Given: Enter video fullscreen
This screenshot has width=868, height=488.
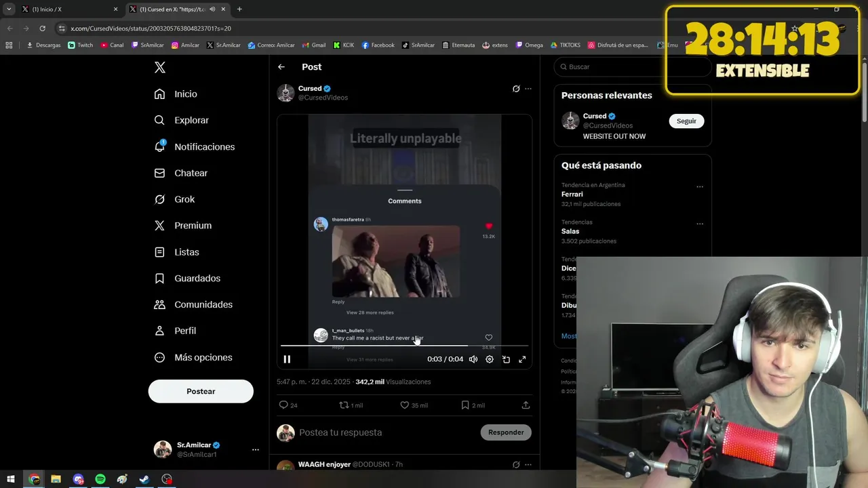Looking at the screenshot, I should click(x=522, y=359).
